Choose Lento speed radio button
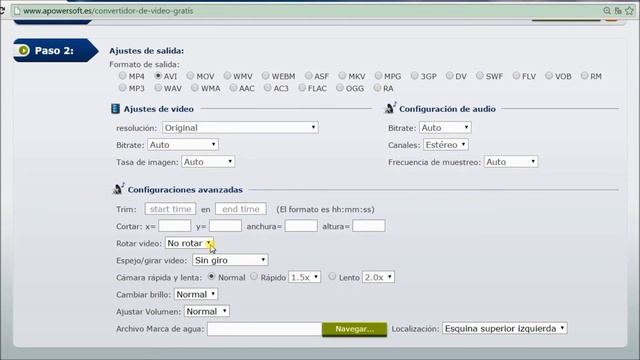640x360 pixels. [332, 276]
